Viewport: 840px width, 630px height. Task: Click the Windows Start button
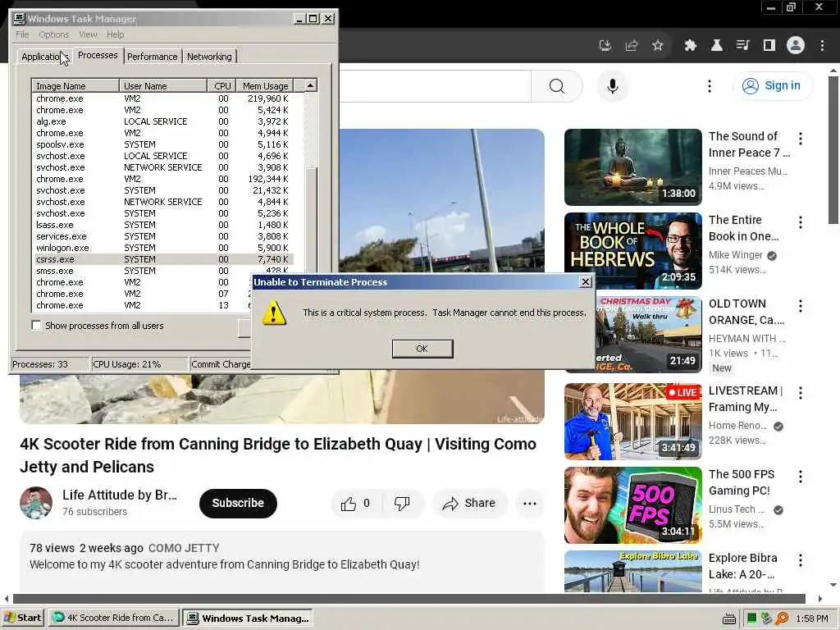coord(22,618)
